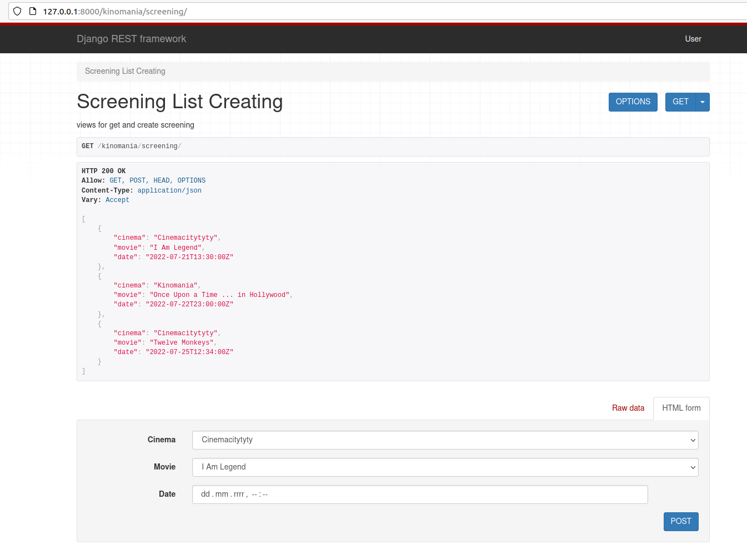Click the page info icon beside URL
Image resolution: width=747 pixels, height=560 pixels.
[33, 11]
